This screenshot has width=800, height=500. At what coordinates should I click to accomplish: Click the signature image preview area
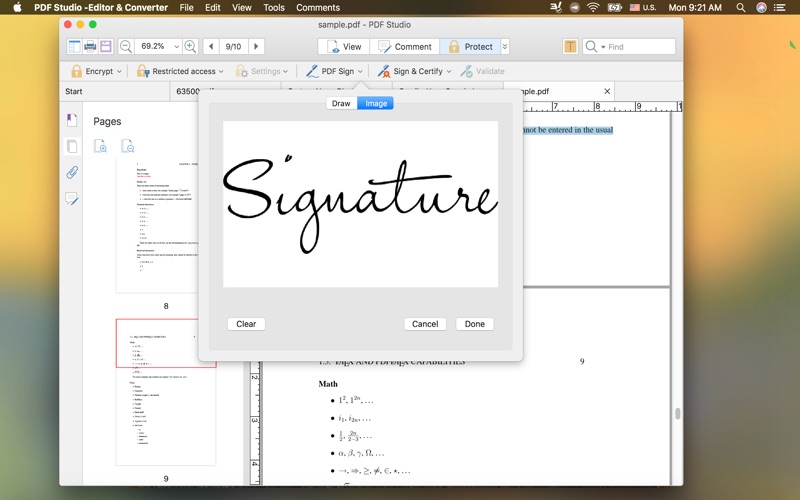coord(360,204)
